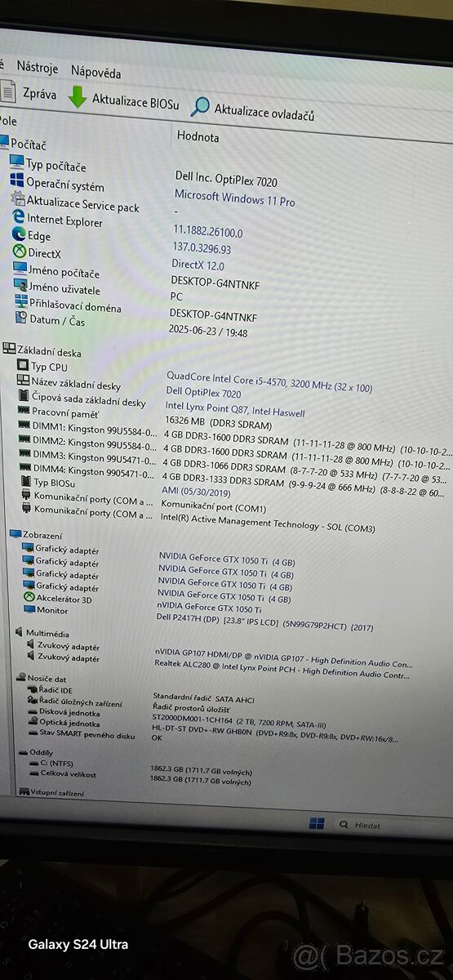Select the Operační systém row with Windows icon
This screenshot has width=453, height=980.
click(57, 185)
